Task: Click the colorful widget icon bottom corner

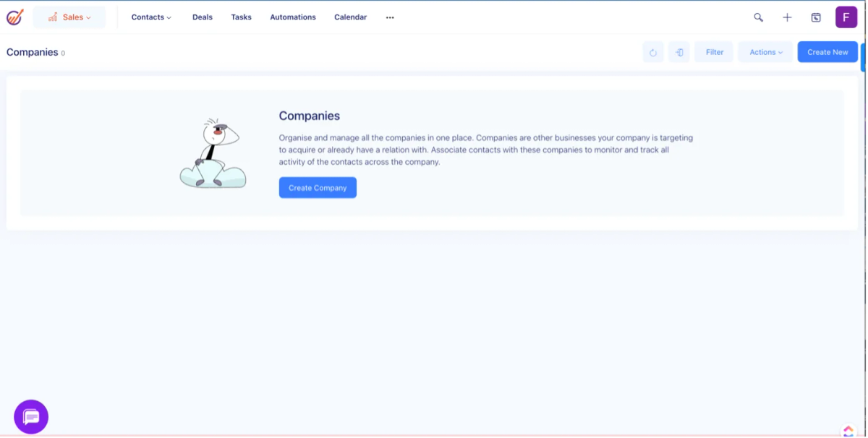Action: point(848,431)
